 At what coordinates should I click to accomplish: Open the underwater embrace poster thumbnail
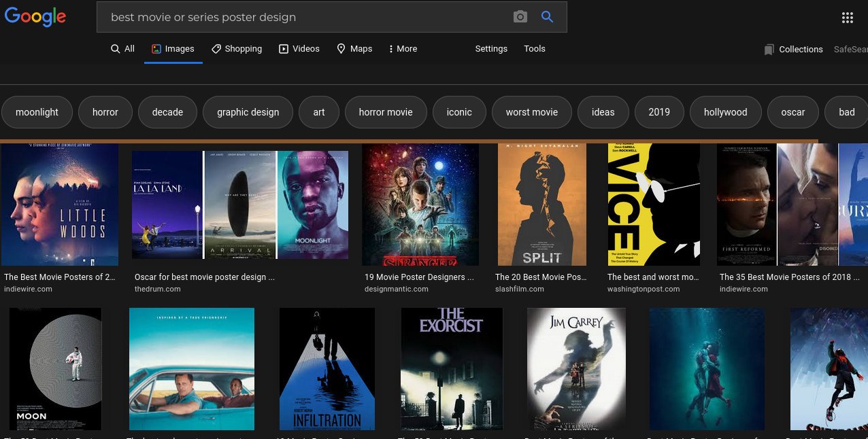coord(707,369)
